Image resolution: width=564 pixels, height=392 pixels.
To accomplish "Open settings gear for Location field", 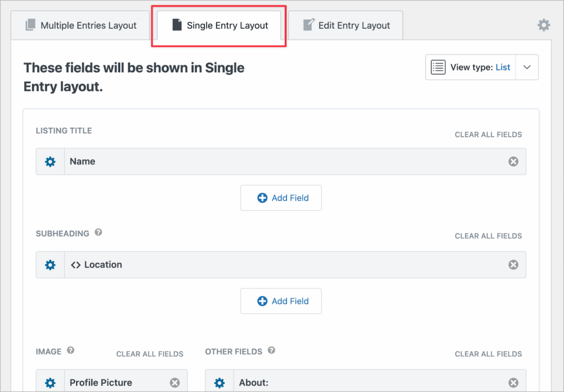I will pos(50,265).
